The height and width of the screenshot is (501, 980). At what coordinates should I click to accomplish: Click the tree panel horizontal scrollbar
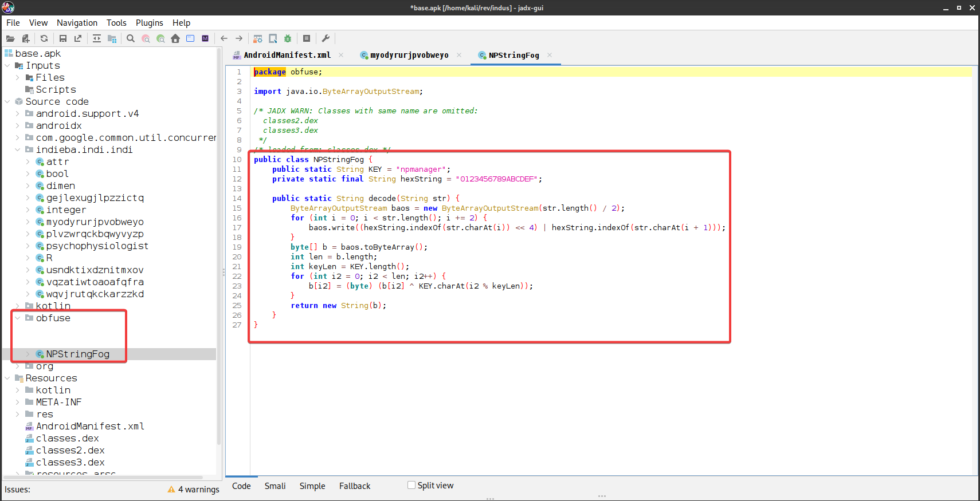103,477
